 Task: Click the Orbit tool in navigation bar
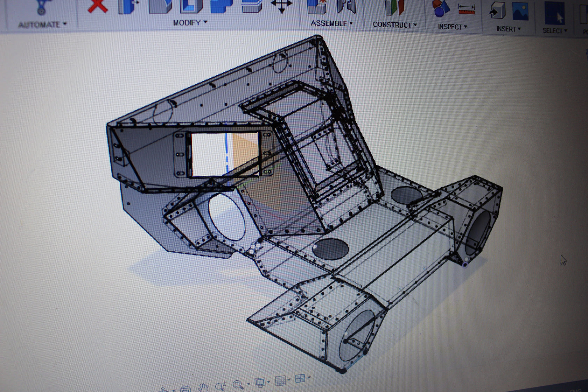click(164, 388)
